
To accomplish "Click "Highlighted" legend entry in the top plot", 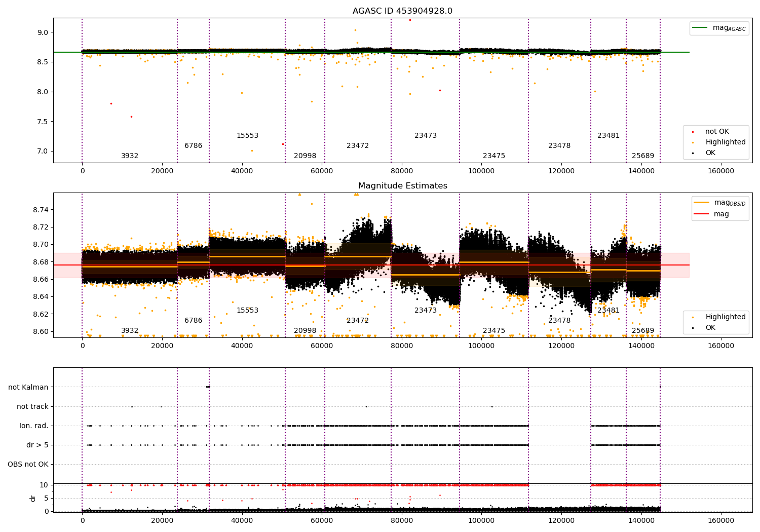I will pyautogui.click(x=718, y=142).
